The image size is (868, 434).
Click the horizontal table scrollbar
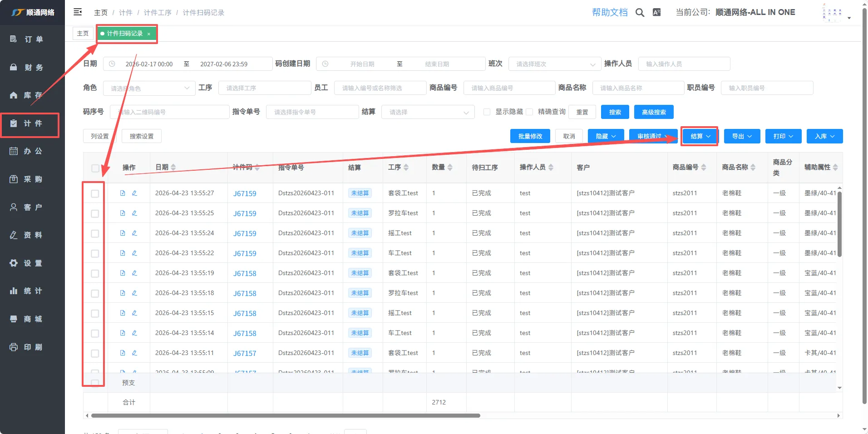(285, 415)
